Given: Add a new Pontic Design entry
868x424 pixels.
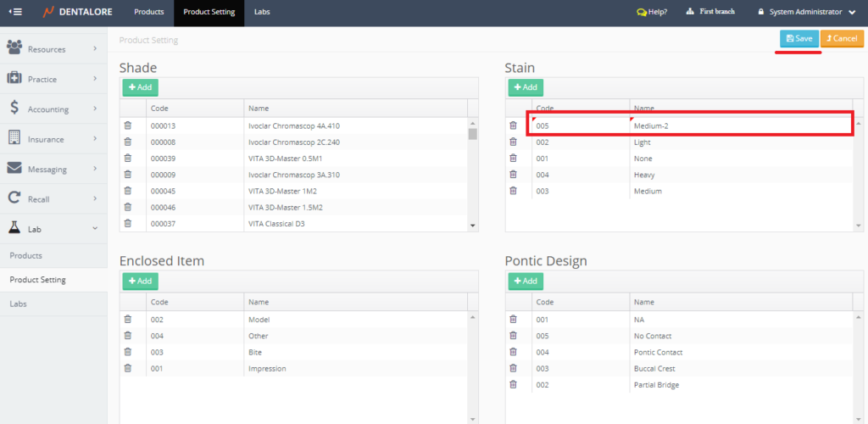Looking at the screenshot, I should coord(526,281).
